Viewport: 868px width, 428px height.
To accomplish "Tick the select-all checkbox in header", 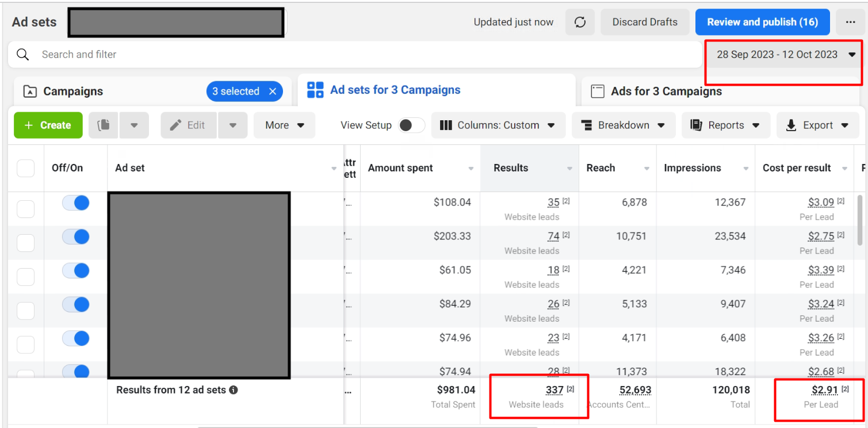I will 26,169.
